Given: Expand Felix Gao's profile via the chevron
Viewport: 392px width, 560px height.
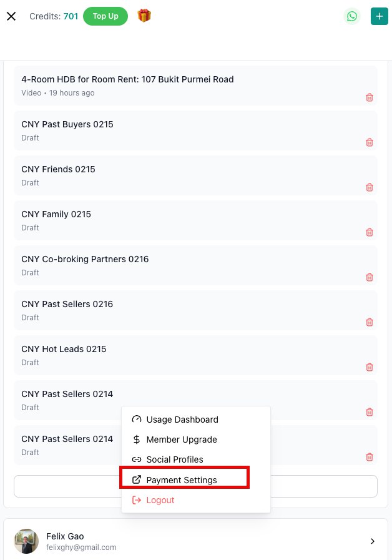Looking at the screenshot, I should (x=373, y=541).
